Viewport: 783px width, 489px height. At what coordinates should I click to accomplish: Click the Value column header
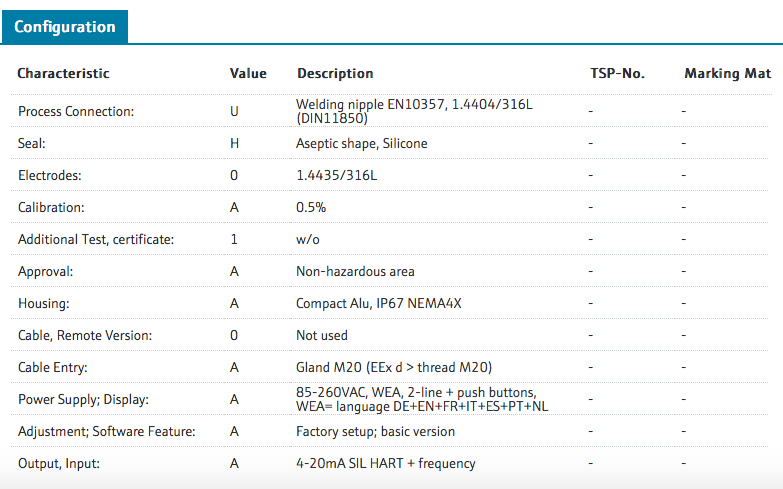tap(248, 73)
